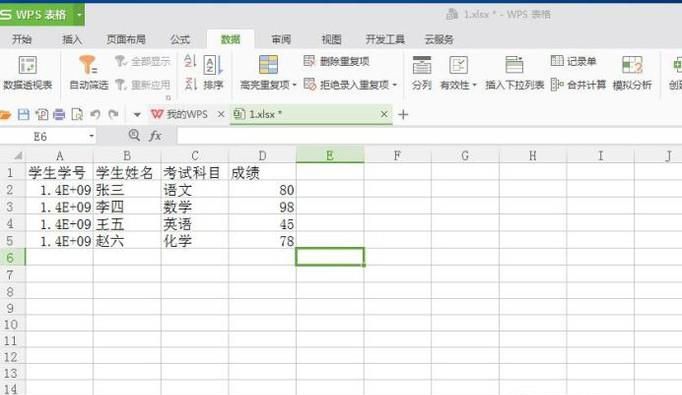
Task: Select column D header
Action: [262, 156]
